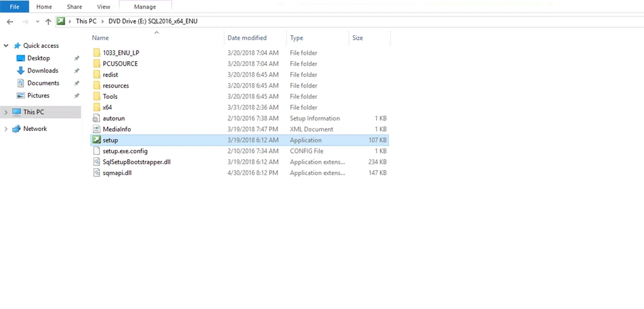Click the CONFIG File type cell
Viewport: 644px width, 309px height.
(306, 151)
